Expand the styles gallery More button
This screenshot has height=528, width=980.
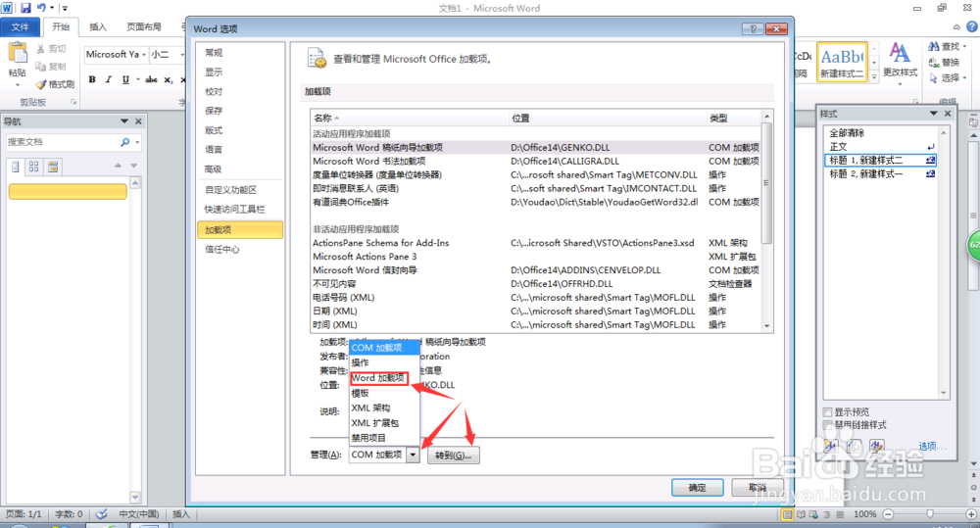[874, 76]
